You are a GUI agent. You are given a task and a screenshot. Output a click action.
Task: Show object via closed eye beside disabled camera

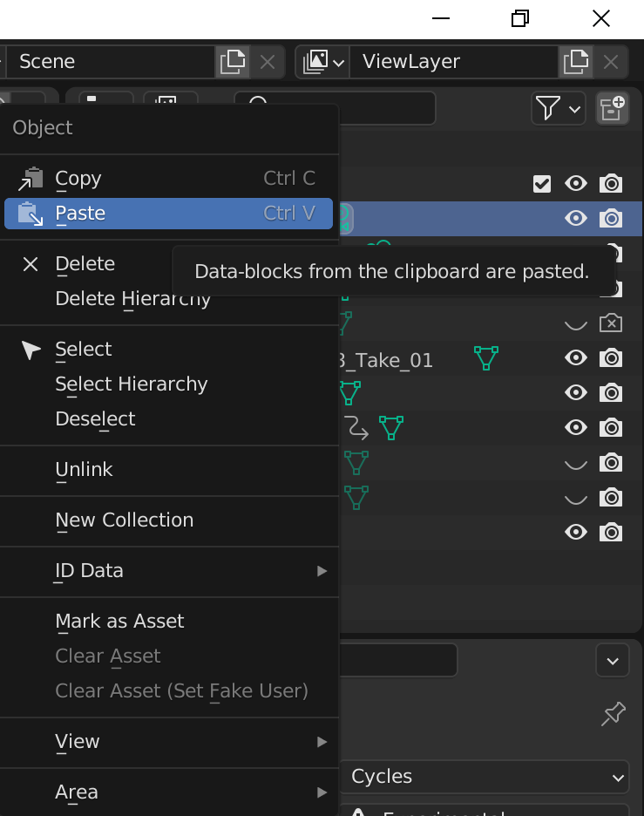(576, 325)
